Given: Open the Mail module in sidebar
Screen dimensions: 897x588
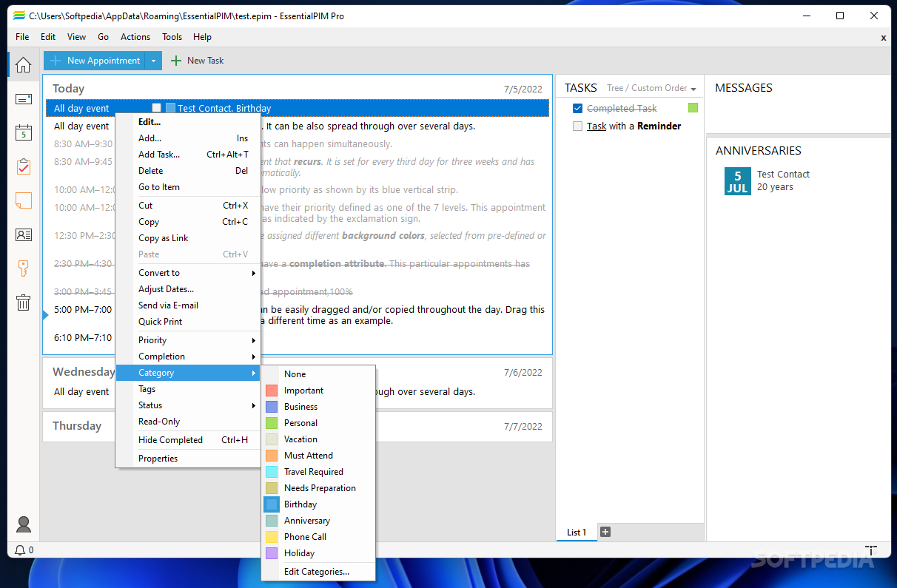Looking at the screenshot, I should pyautogui.click(x=23, y=99).
